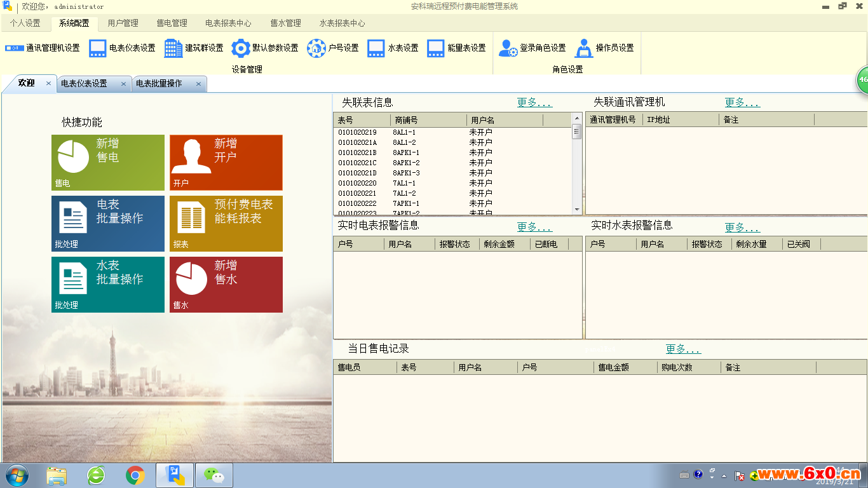868x488 pixels.
Task: Click the 新增售水 red tile
Action: (x=226, y=285)
